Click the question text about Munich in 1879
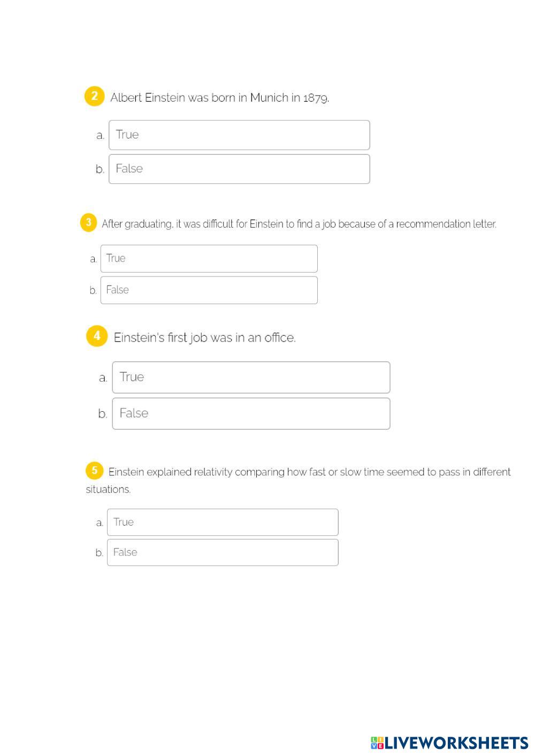535x756 pixels. click(219, 98)
